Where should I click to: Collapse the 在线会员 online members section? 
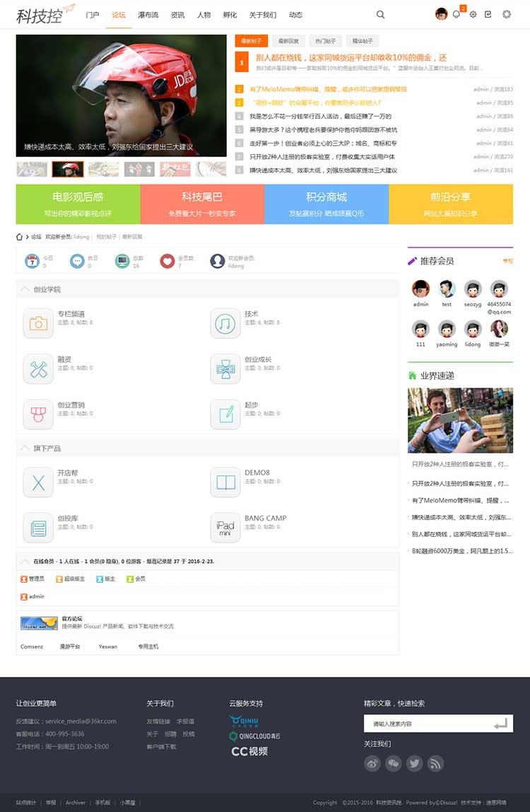tap(25, 562)
